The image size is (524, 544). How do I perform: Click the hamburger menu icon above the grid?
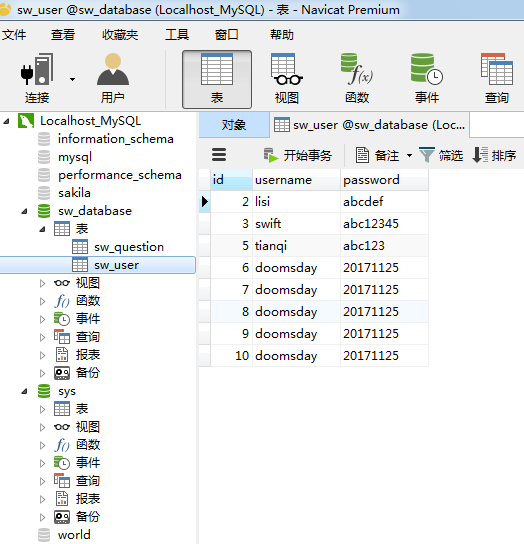[x=219, y=155]
